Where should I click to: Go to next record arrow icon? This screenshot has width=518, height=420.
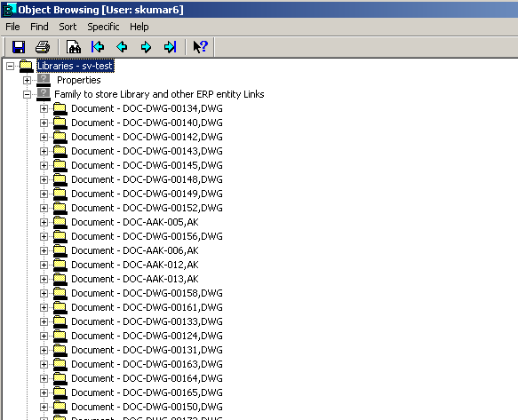coord(146,47)
